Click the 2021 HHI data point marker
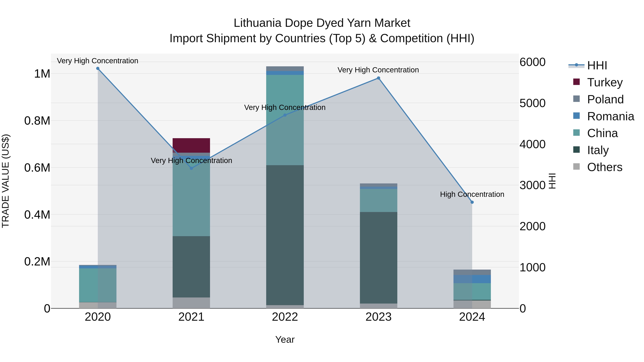The width and height of the screenshot is (644, 362). 191,168
